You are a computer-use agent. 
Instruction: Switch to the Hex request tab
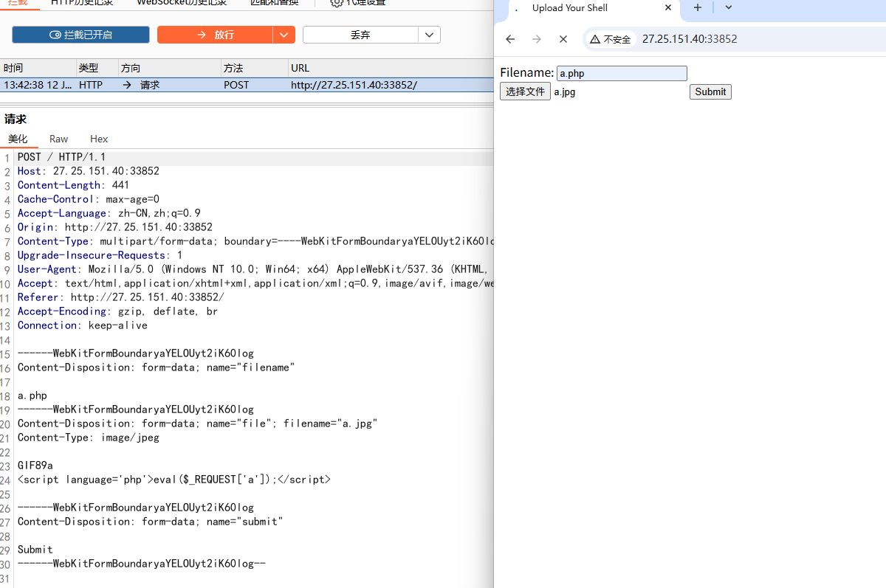pos(99,139)
